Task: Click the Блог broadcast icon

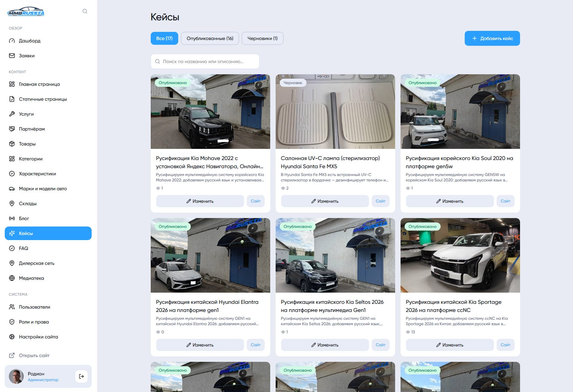Action: (x=12, y=218)
